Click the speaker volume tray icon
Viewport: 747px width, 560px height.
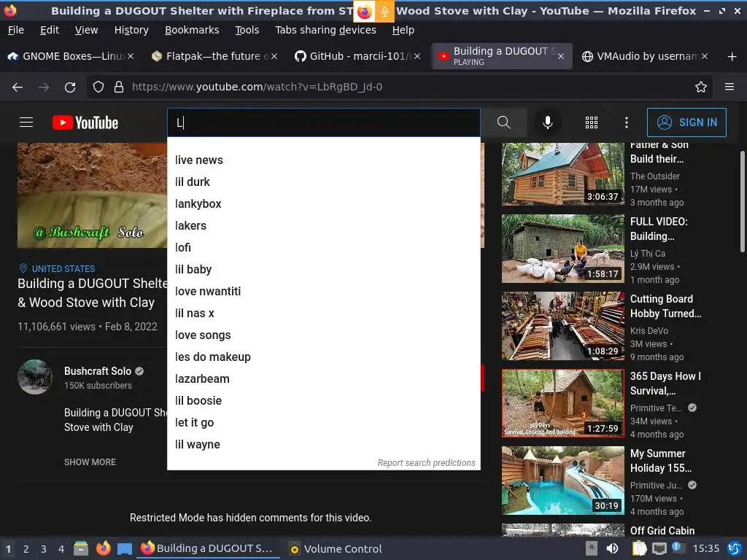(x=612, y=548)
